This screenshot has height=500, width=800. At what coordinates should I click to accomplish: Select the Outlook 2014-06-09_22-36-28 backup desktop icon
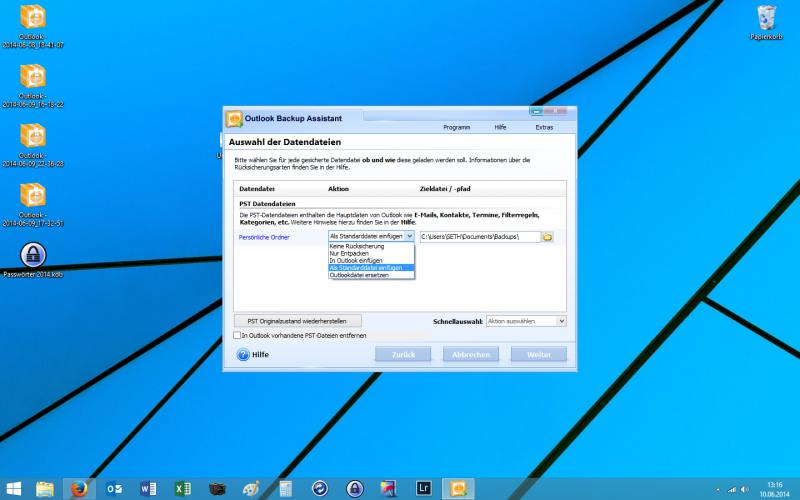click(x=33, y=145)
